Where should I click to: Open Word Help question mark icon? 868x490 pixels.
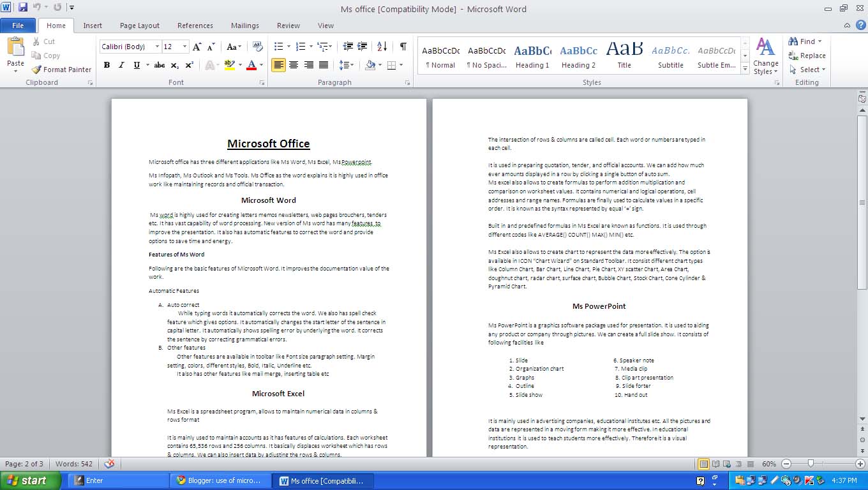click(860, 26)
